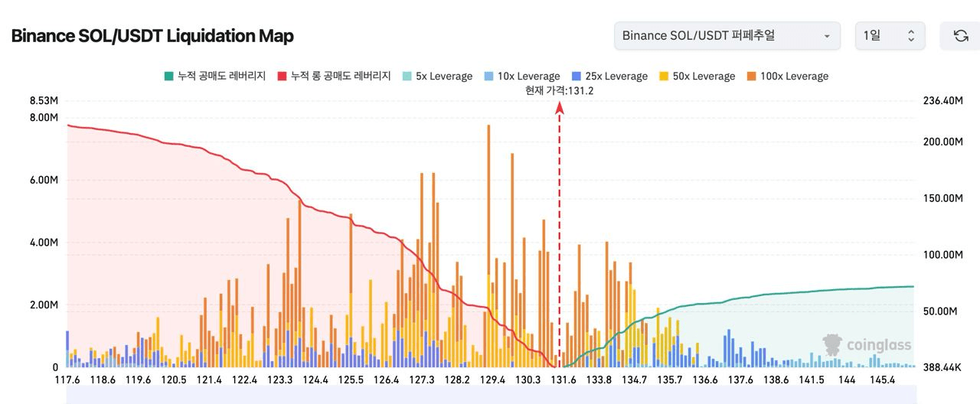980x404 pixels.
Task: Click the refresh icon button
Action: [960, 36]
